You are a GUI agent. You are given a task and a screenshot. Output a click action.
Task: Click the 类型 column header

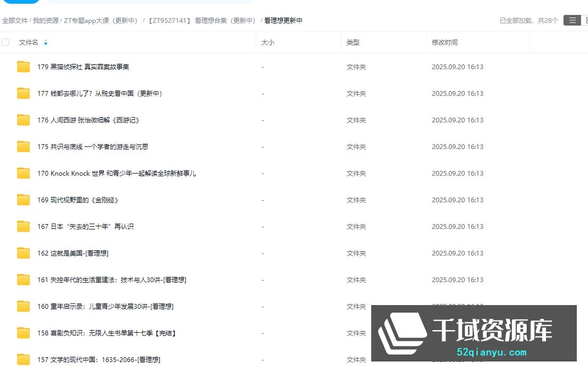pos(353,43)
